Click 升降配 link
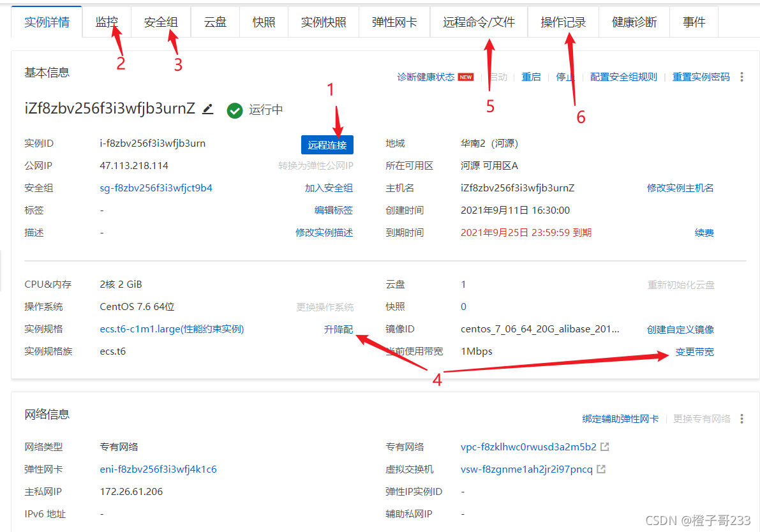 (338, 330)
